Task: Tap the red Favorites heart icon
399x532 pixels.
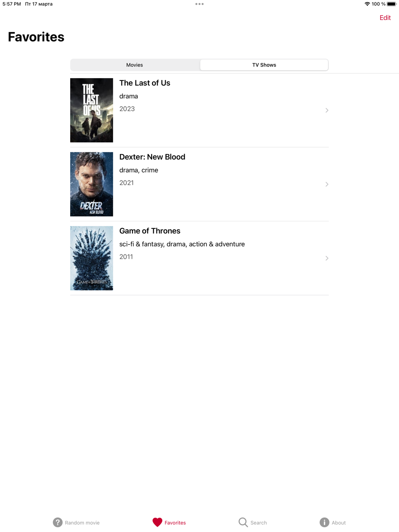Action: [x=157, y=522]
